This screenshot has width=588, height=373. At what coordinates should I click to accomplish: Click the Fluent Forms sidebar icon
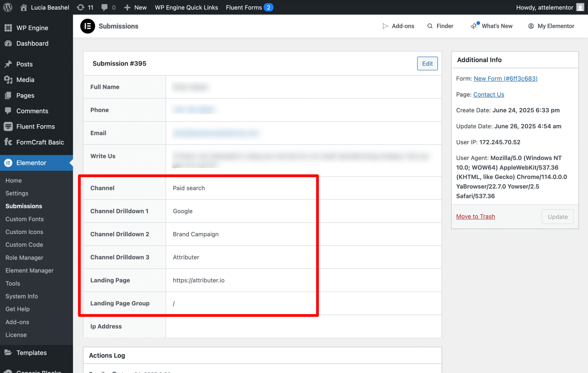coord(8,126)
